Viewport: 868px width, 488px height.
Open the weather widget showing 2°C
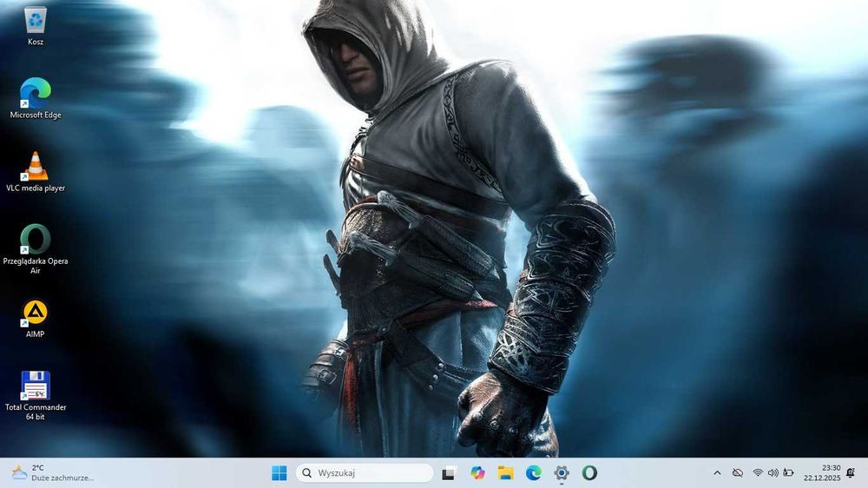coord(53,473)
